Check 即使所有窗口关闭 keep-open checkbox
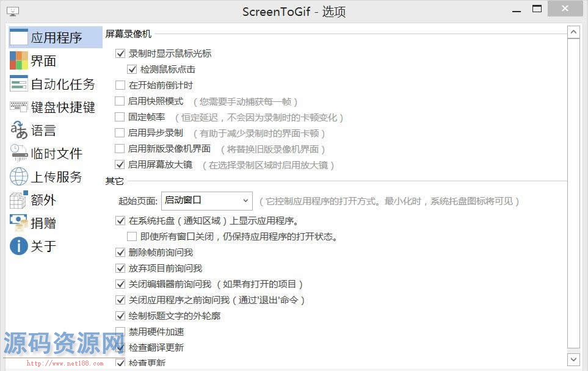 coord(132,237)
